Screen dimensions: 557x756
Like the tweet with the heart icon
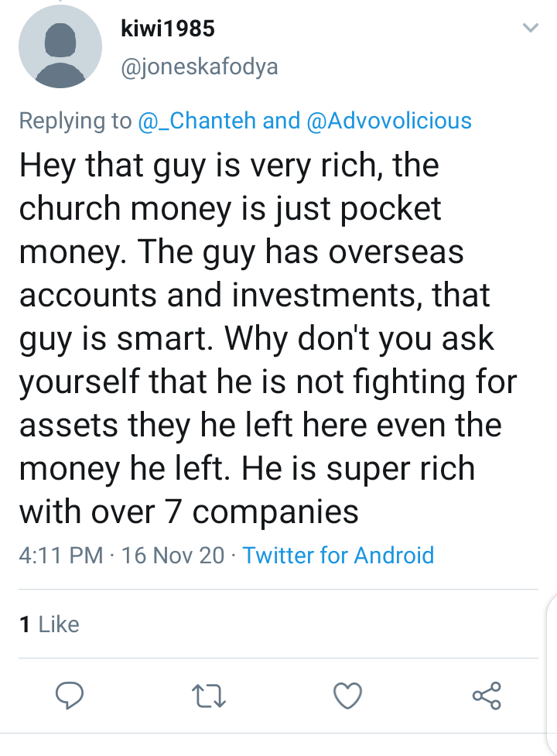click(348, 696)
